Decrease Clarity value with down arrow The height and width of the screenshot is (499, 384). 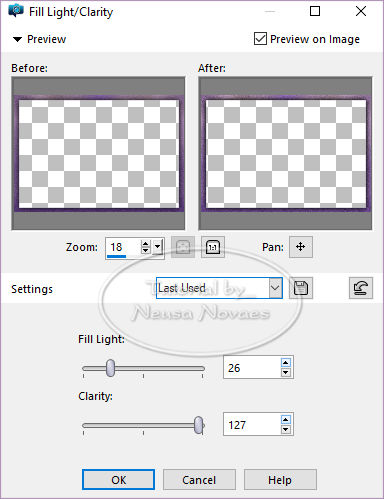[286, 430]
